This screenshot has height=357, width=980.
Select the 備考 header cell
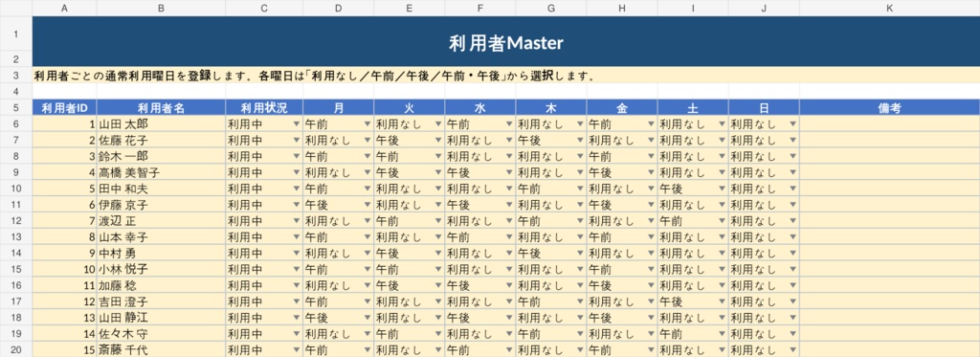(890, 107)
